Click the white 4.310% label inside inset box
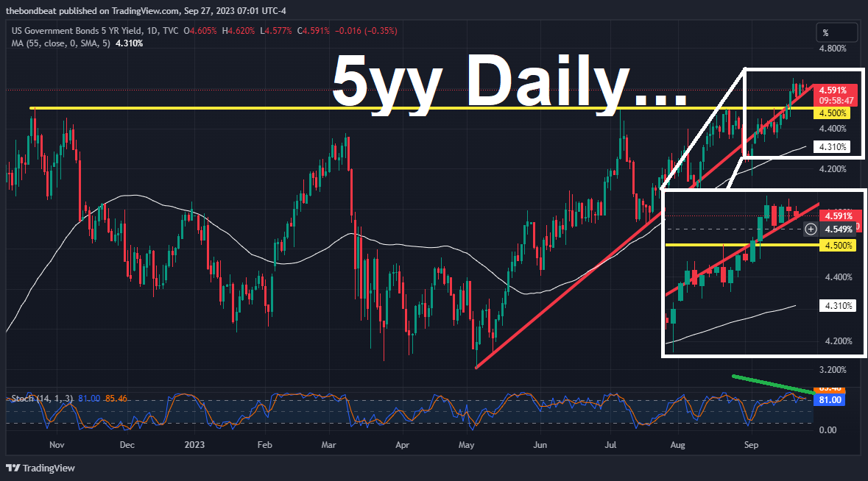868x481 pixels. pyautogui.click(x=838, y=306)
